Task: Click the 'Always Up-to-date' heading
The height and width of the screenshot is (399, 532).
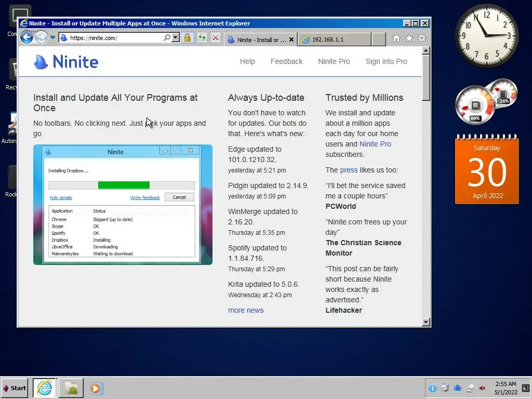Action: point(266,98)
